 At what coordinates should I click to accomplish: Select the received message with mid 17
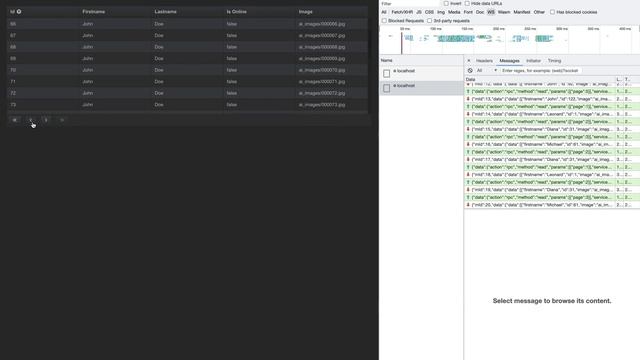(x=552, y=159)
